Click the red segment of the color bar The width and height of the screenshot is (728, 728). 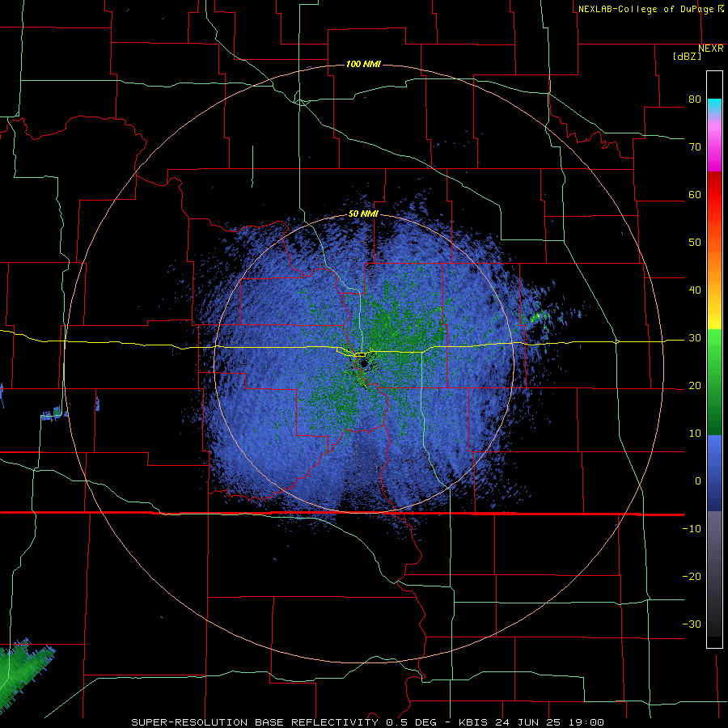(714, 195)
